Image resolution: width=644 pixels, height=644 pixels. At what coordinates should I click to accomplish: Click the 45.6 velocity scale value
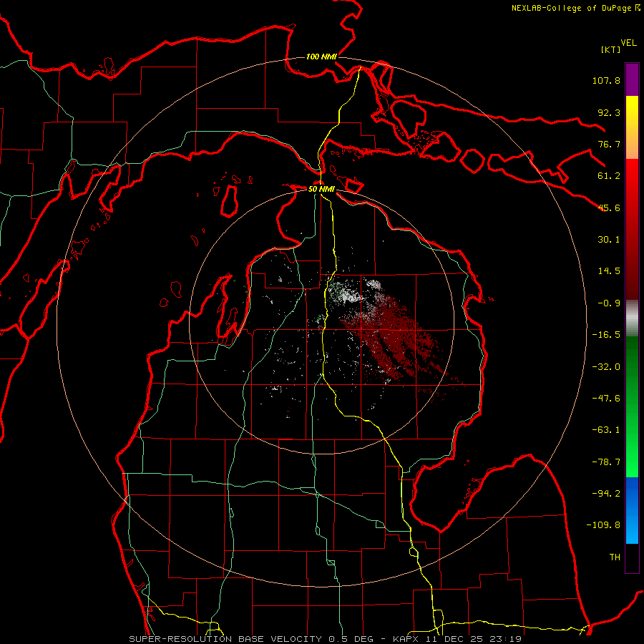(609, 208)
